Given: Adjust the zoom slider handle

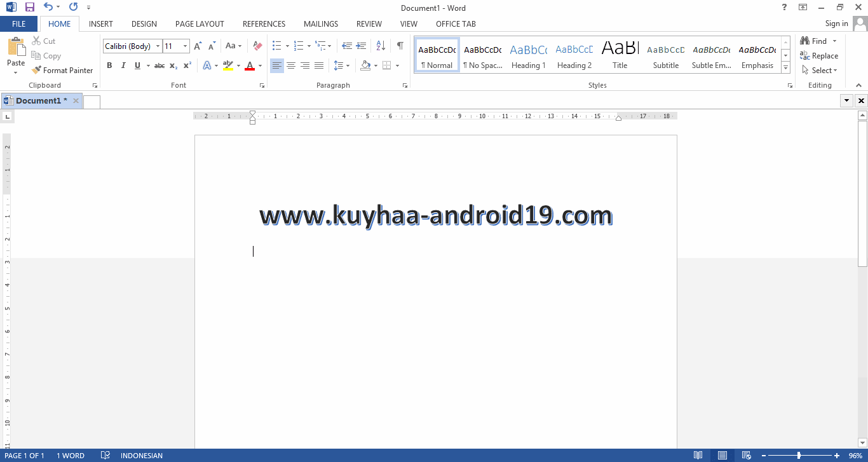Looking at the screenshot, I should point(799,456).
